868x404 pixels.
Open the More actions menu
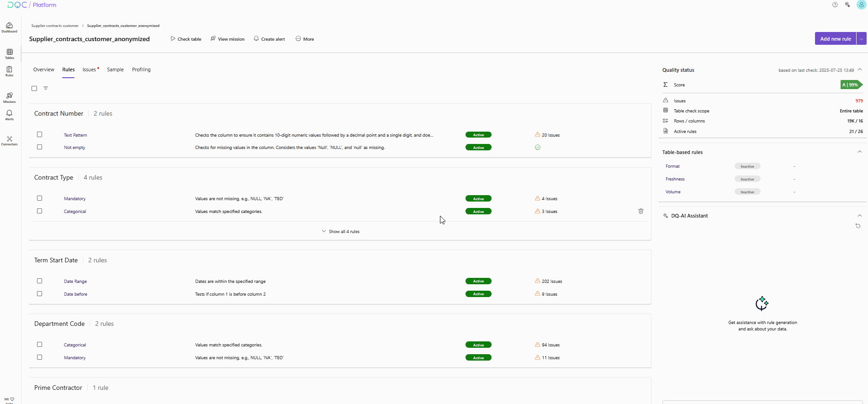(x=305, y=39)
